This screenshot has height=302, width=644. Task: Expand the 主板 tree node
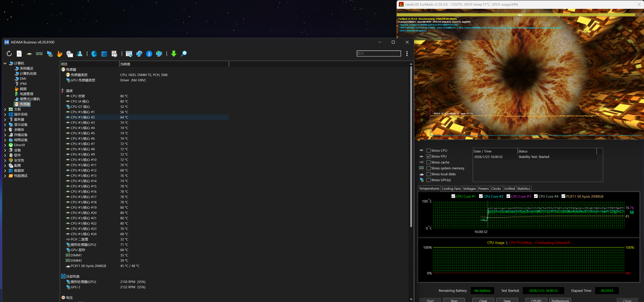tap(5, 109)
